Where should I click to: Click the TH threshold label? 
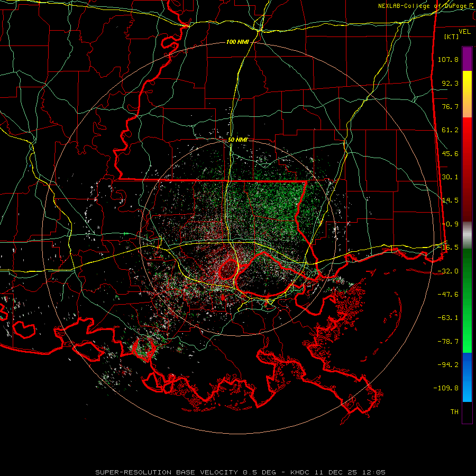point(454,412)
